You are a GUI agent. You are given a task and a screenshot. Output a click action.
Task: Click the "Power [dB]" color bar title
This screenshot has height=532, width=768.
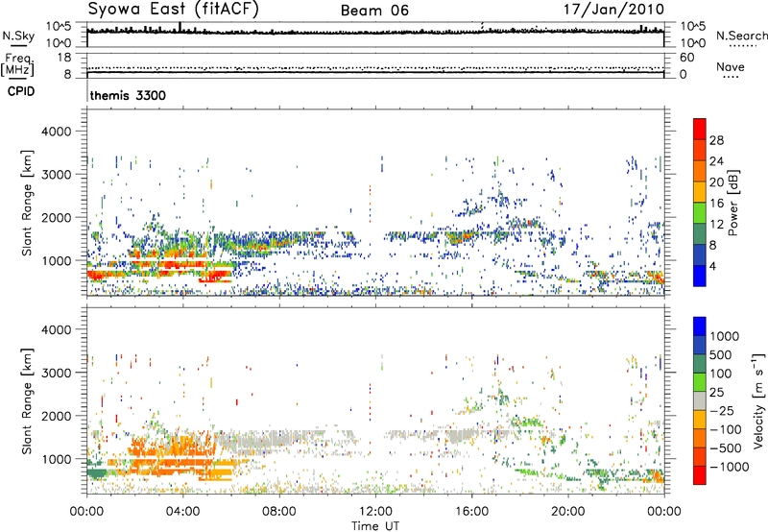(x=732, y=203)
